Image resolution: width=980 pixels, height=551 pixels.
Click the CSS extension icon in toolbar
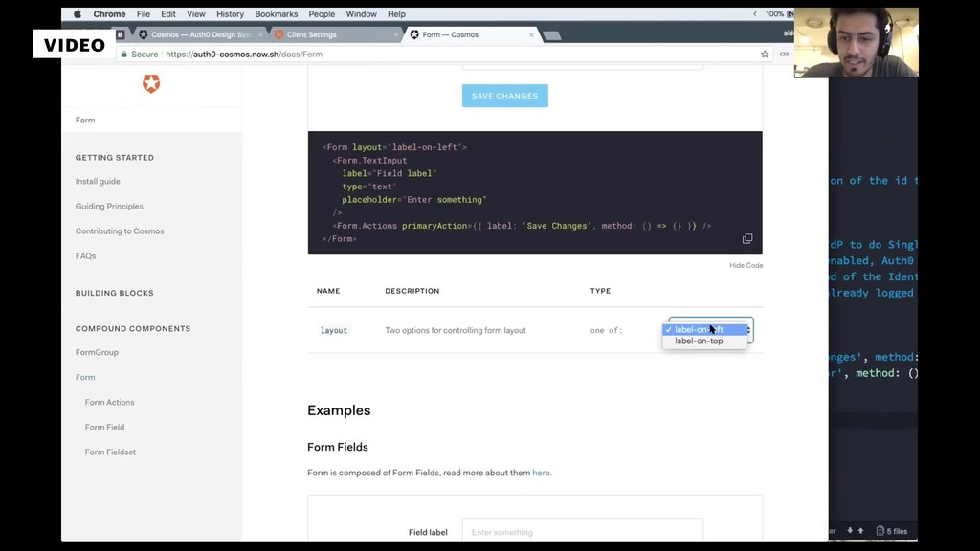pyautogui.click(x=784, y=55)
